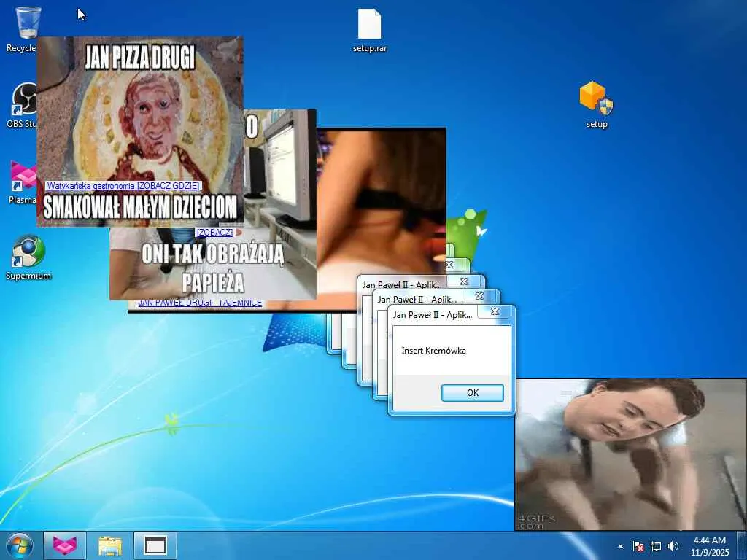This screenshot has width=747, height=560.
Task: Open the clock showing 4:44 AM
Action: pos(710,546)
